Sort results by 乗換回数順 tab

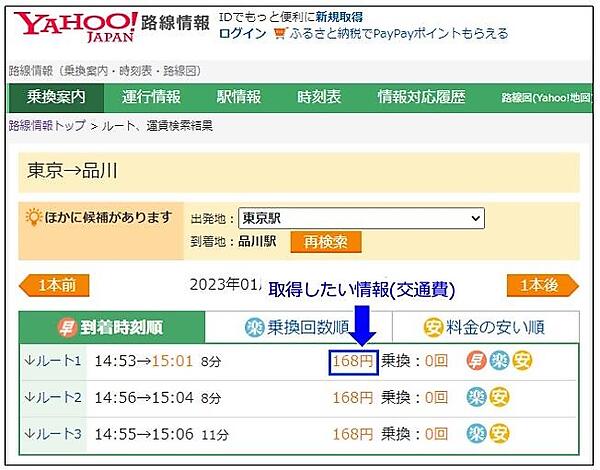click(x=298, y=328)
